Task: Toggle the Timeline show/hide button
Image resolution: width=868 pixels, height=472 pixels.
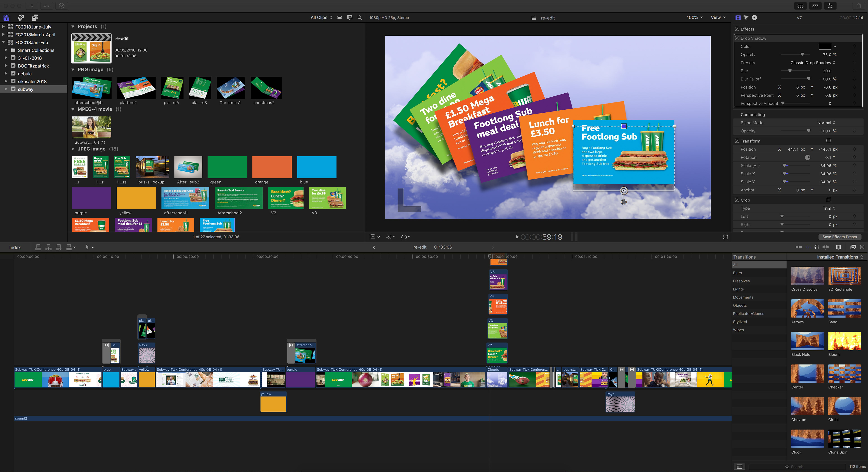Action: [815, 6]
